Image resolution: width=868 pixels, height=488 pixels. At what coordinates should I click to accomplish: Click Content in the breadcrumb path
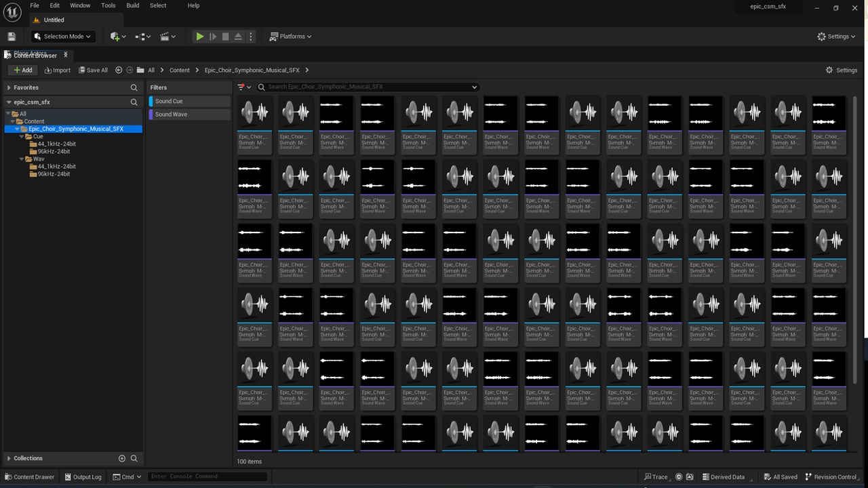180,70
